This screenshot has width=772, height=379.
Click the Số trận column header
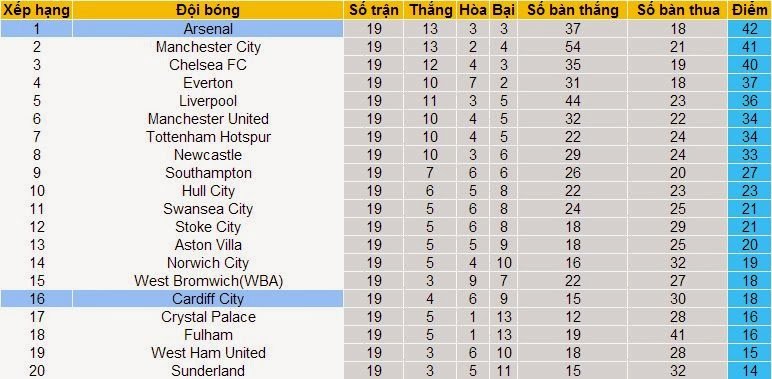pos(374,10)
